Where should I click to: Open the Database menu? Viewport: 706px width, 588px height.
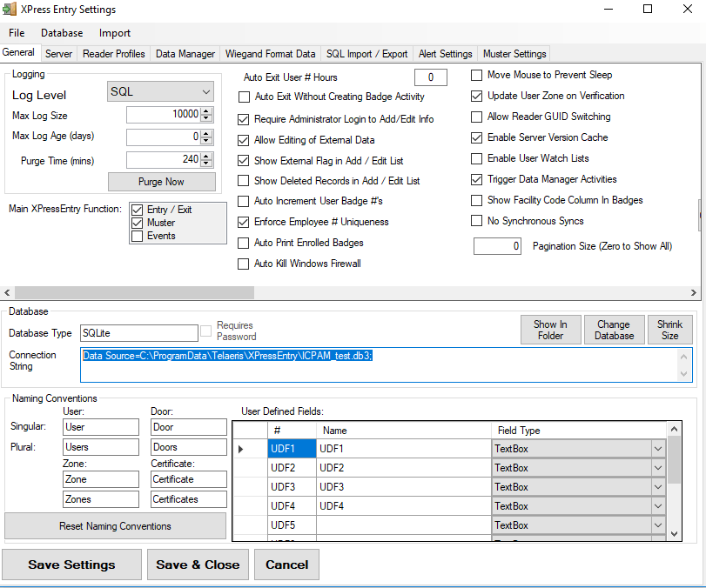click(x=62, y=33)
